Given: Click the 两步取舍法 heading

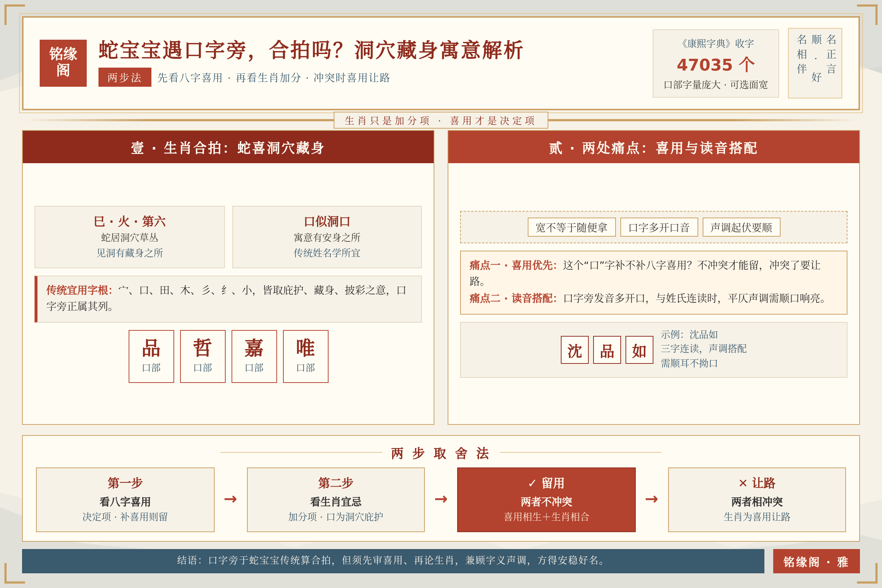Looking at the screenshot, I should [441, 453].
